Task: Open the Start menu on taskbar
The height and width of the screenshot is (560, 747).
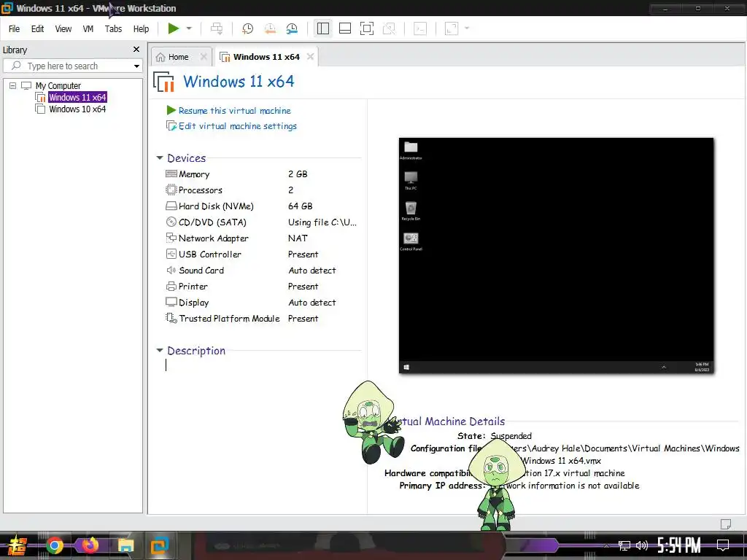Action: 17,546
